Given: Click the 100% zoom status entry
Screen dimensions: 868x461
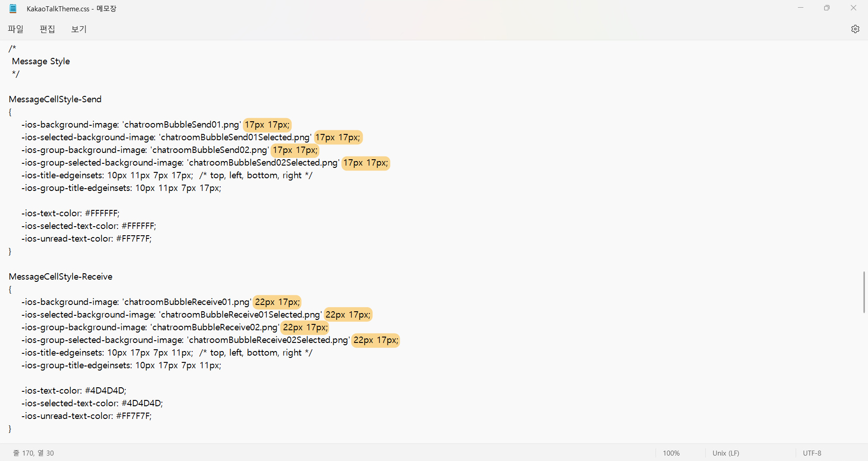Looking at the screenshot, I should click(x=671, y=453).
